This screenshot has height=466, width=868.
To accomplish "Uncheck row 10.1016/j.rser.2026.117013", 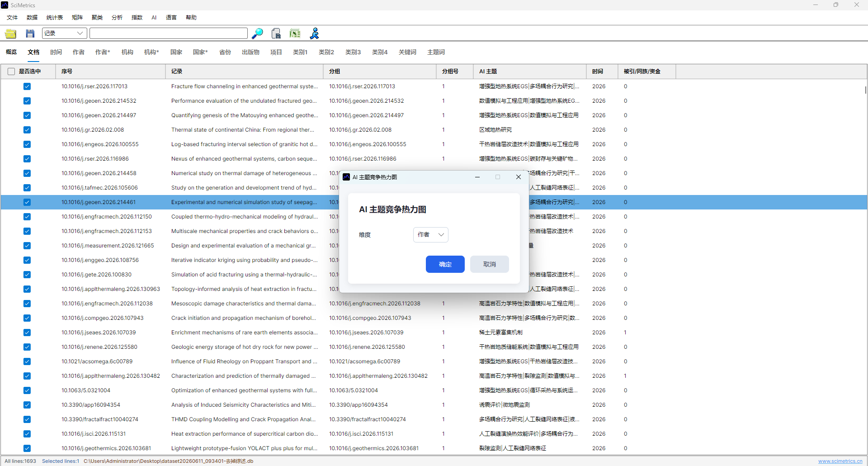I will click(x=27, y=86).
